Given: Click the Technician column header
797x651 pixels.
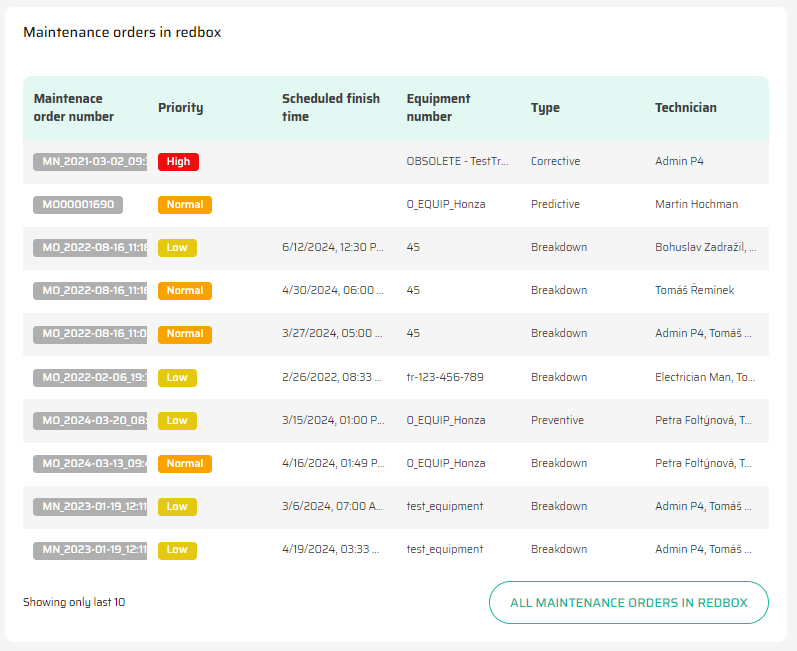Looking at the screenshot, I should coord(685,108).
